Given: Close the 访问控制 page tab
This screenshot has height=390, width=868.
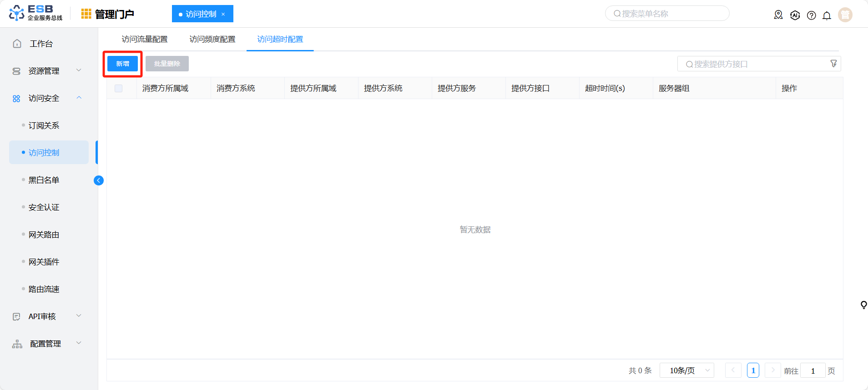Looking at the screenshot, I should pyautogui.click(x=223, y=14).
